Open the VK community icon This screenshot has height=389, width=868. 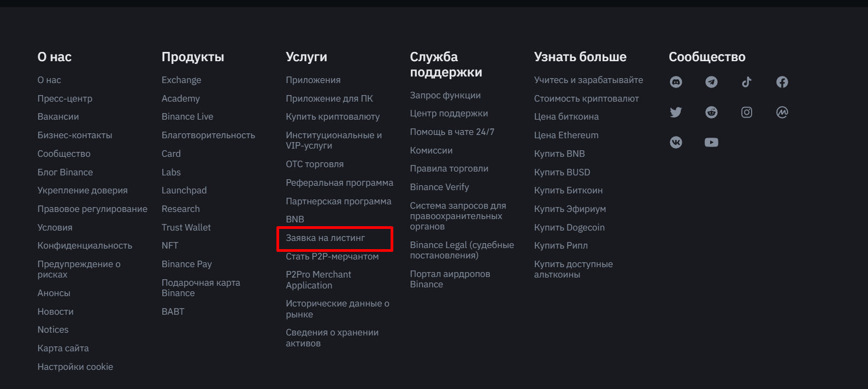click(676, 142)
